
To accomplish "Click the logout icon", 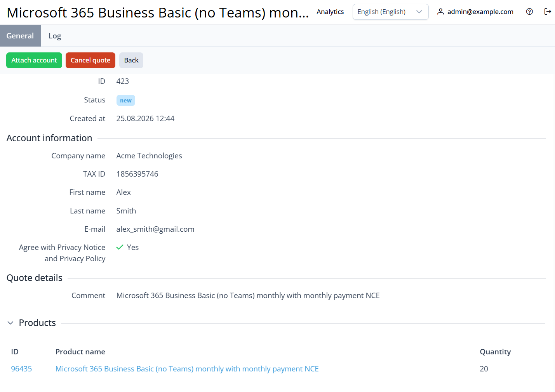I will click(x=548, y=12).
